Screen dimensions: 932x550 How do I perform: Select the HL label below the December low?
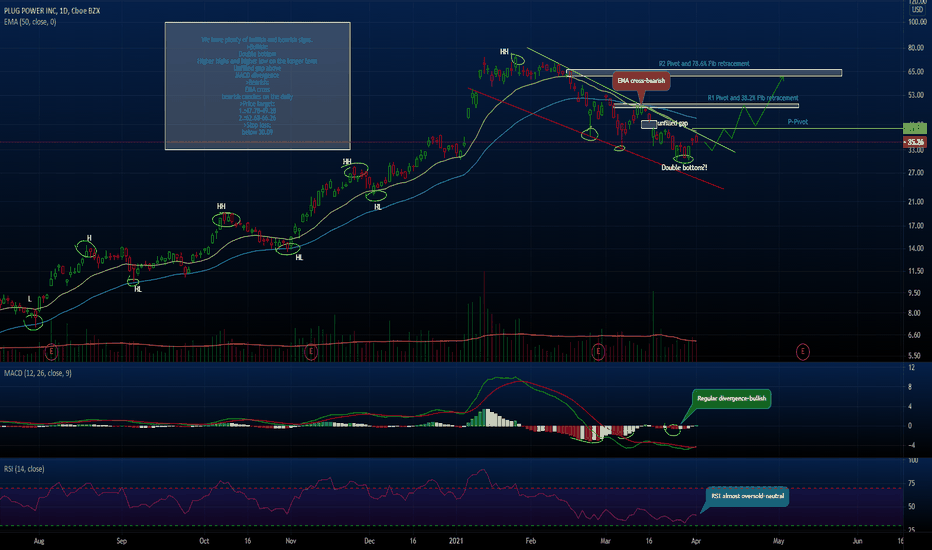pos(377,207)
